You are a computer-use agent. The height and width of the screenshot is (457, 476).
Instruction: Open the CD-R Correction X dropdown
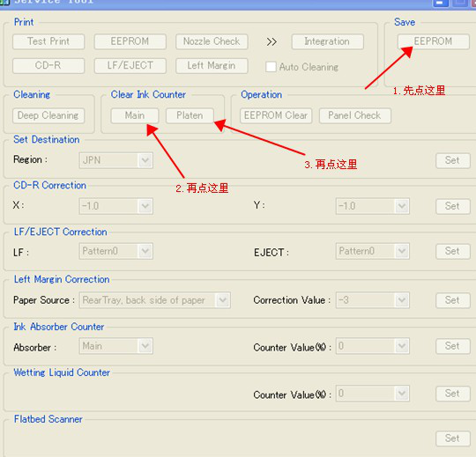(x=116, y=206)
